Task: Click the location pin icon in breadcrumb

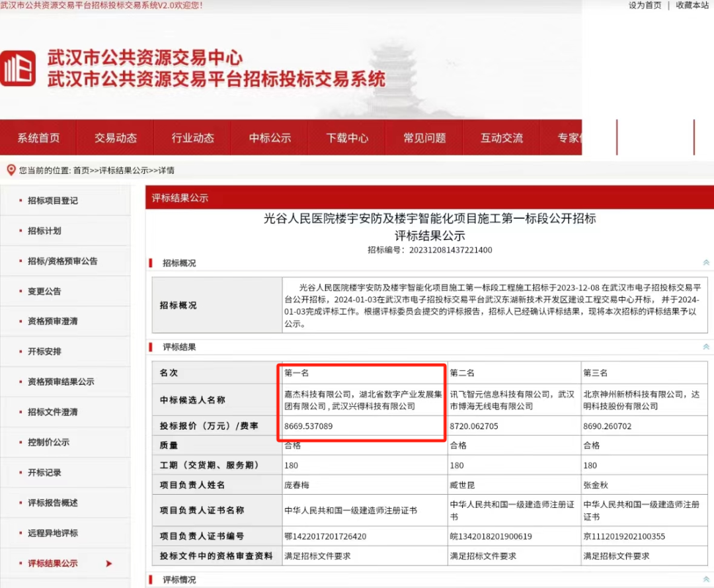Action: pos(11,170)
